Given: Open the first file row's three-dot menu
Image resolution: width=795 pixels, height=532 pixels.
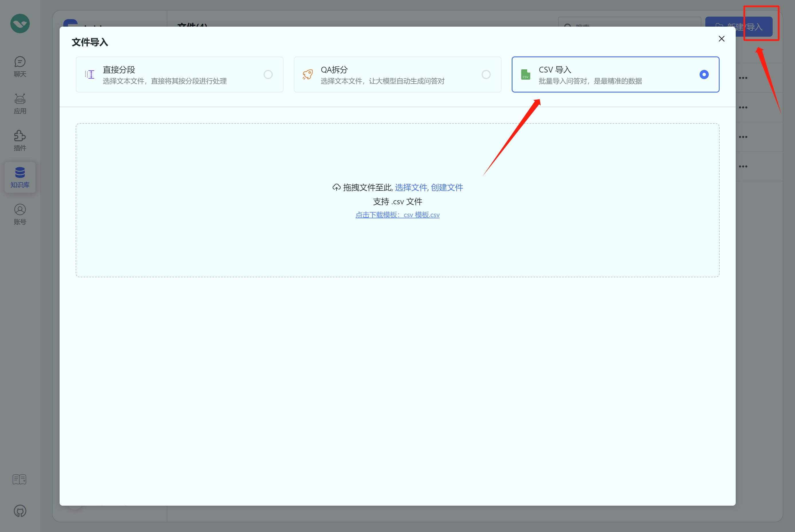Looking at the screenshot, I should tap(743, 78).
